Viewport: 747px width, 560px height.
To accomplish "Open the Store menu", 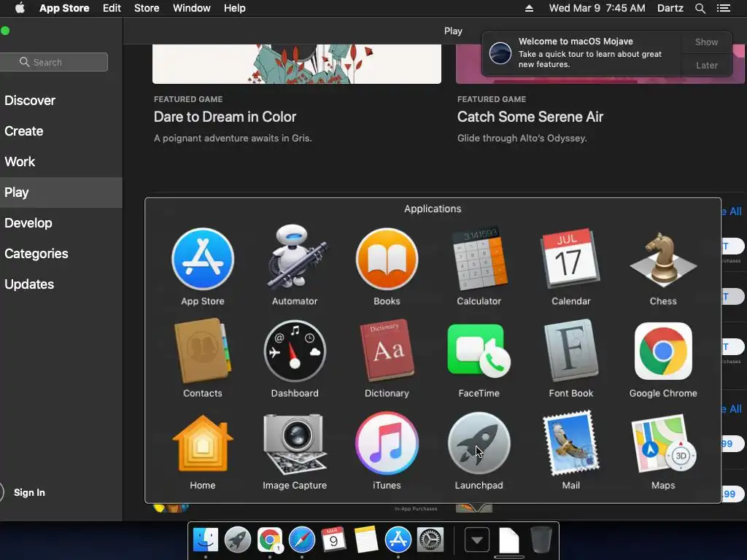I will coord(147,8).
